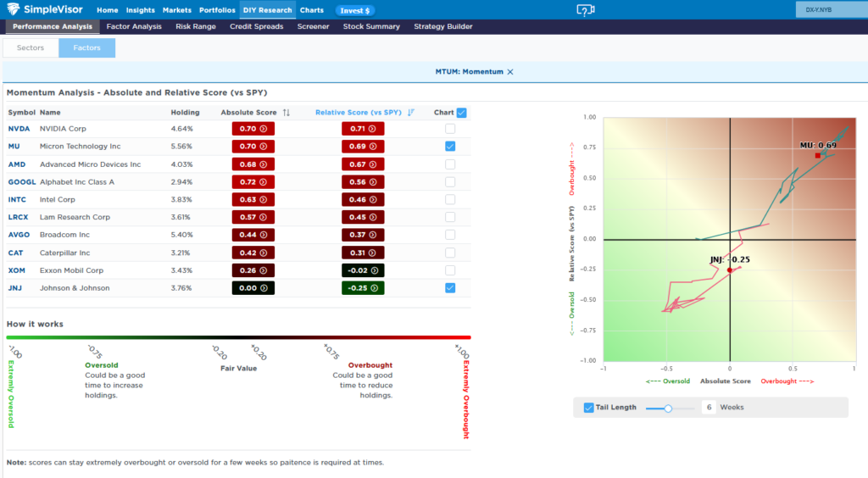Open JNJ absolute score 0.00 badge
868x478 pixels.
tap(253, 288)
